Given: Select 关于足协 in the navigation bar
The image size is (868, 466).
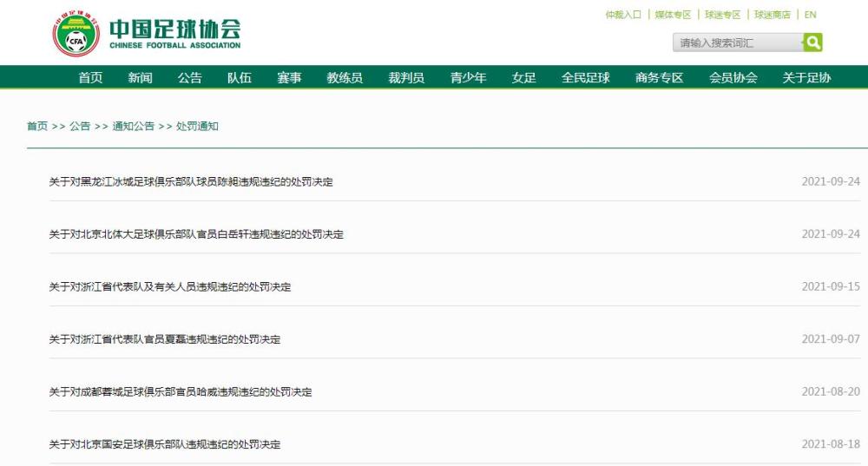Looking at the screenshot, I should tap(806, 78).
